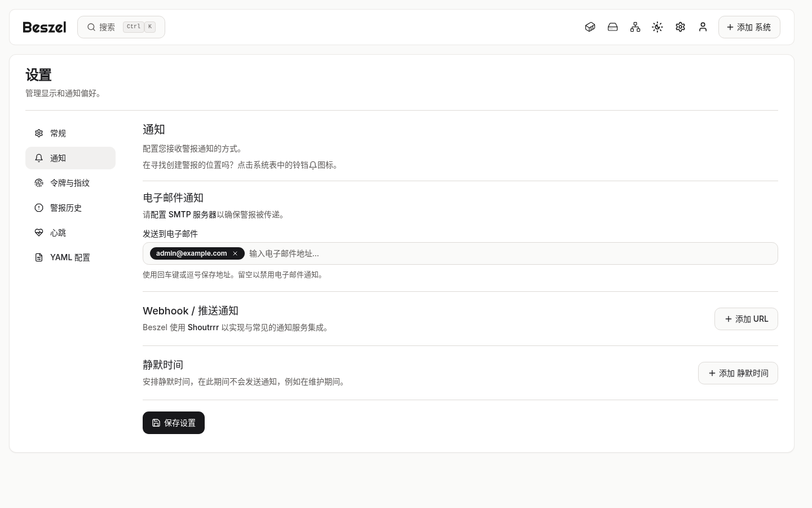
Task: Open settings gear icon in top bar
Action: [680, 27]
